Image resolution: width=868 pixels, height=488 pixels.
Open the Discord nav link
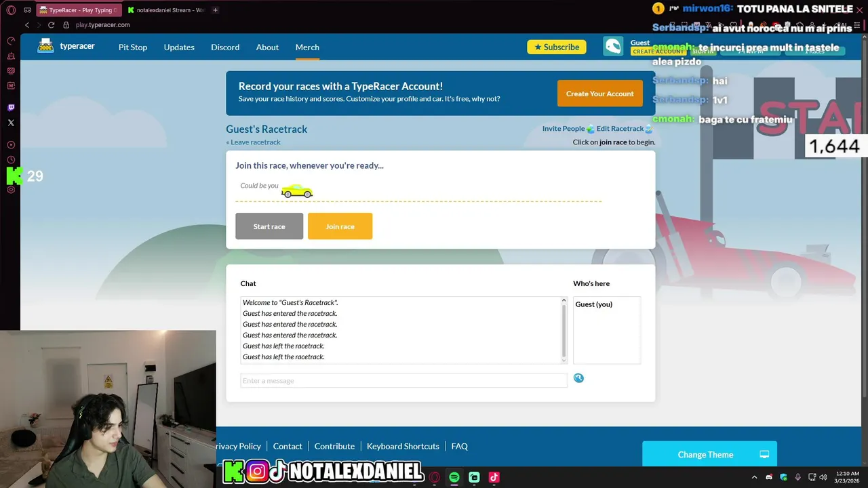coord(225,47)
